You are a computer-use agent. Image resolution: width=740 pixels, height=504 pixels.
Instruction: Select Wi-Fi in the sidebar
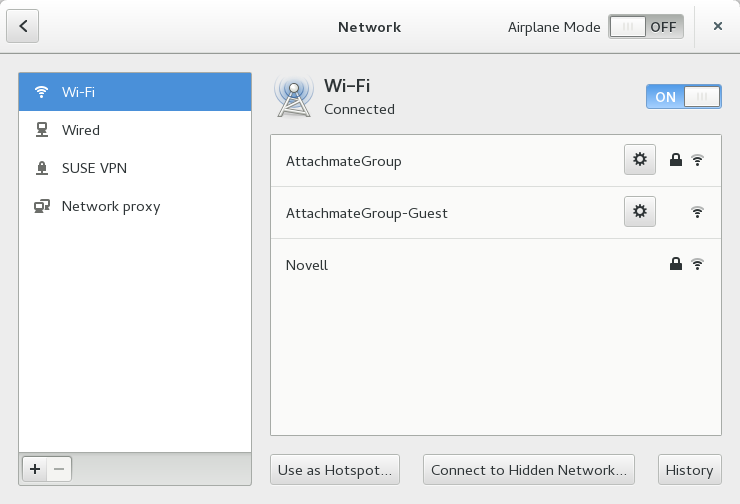(135, 92)
